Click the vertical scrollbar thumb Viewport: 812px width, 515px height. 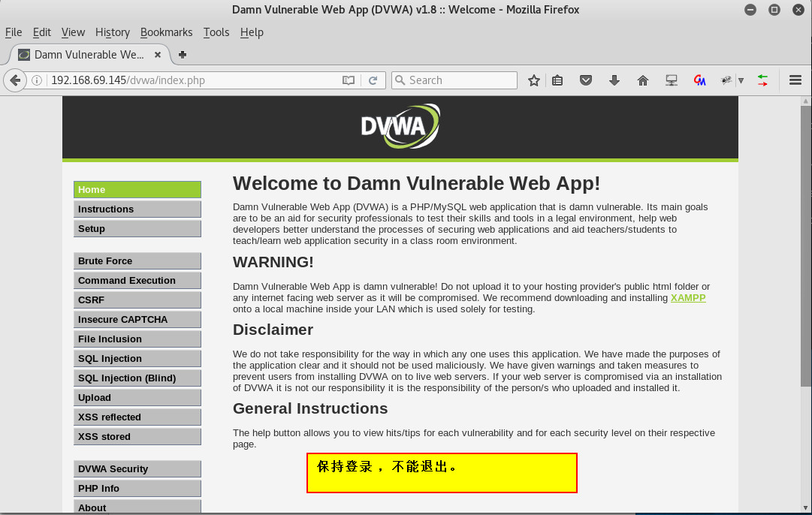tap(805, 245)
